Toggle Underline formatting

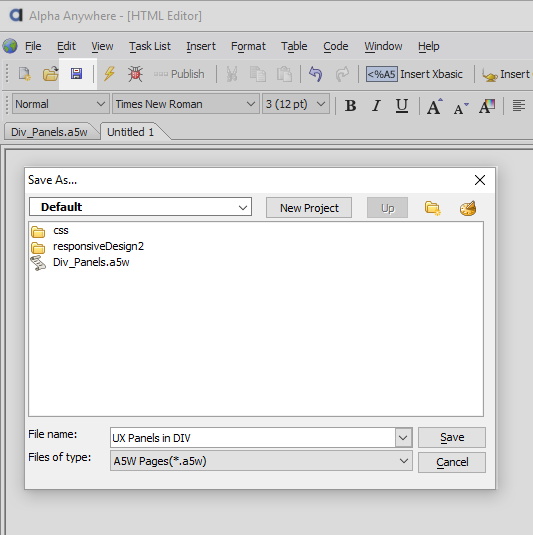click(402, 105)
